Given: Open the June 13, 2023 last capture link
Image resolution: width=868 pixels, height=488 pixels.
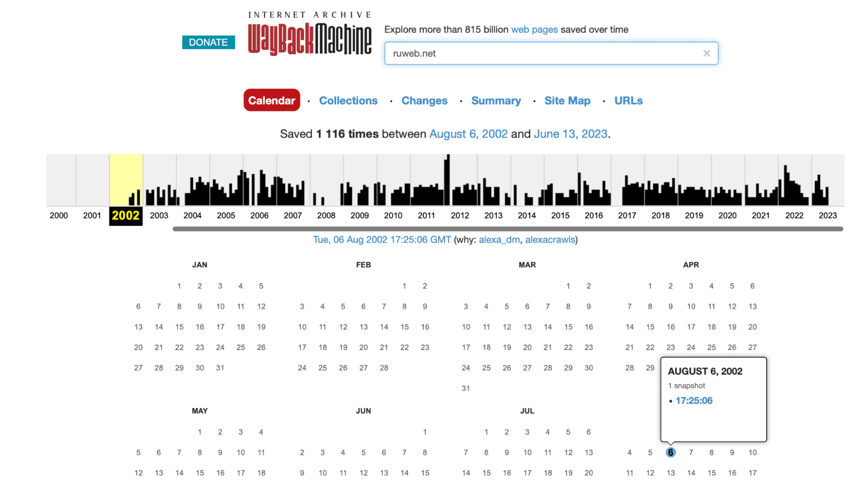Looking at the screenshot, I should pyautogui.click(x=570, y=134).
